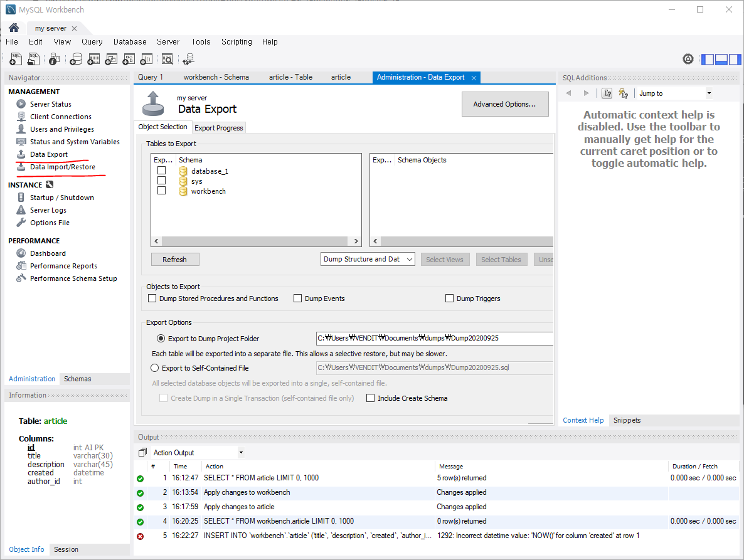Create a new SQL tab icon
The image size is (744, 560).
[x=16, y=59]
